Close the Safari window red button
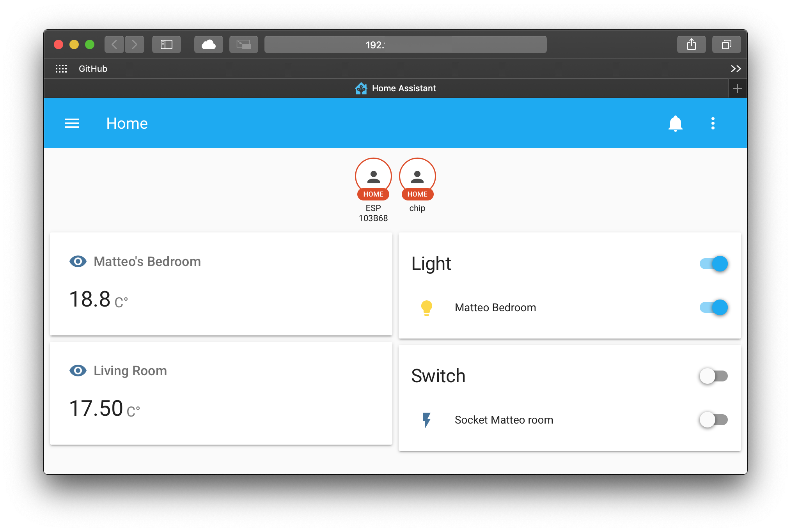 point(59,44)
